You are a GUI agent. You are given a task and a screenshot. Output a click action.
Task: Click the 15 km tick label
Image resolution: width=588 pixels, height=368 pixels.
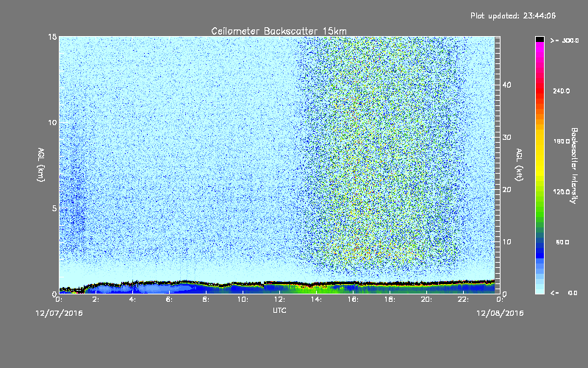pyautogui.click(x=52, y=37)
